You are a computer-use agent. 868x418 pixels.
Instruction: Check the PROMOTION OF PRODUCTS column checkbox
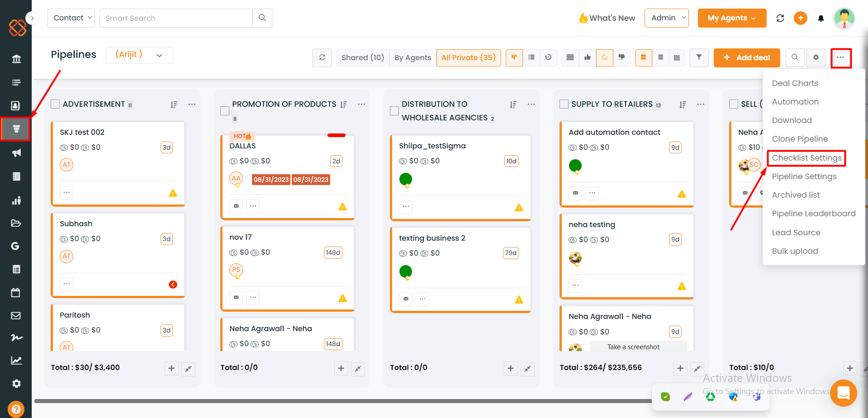click(225, 111)
